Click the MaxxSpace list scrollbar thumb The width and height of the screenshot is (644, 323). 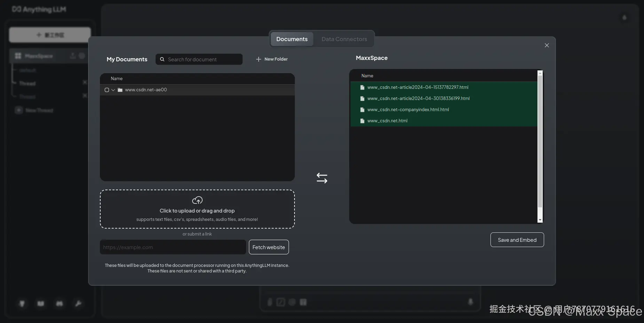540,142
